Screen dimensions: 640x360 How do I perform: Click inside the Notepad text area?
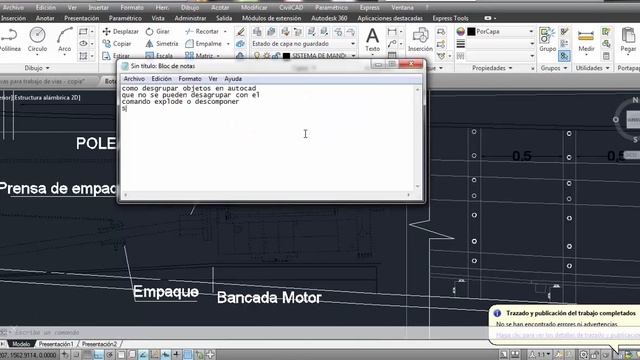(x=267, y=138)
